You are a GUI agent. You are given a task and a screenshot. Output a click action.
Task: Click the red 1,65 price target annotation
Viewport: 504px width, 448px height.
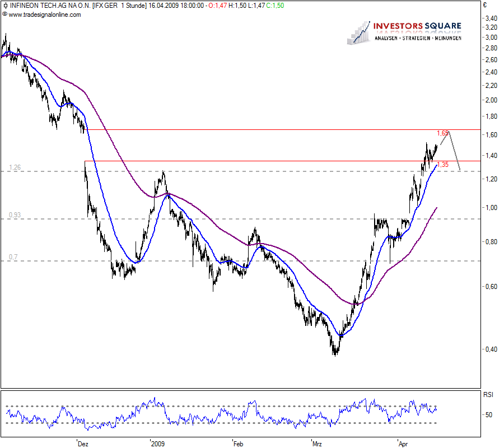(x=442, y=134)
